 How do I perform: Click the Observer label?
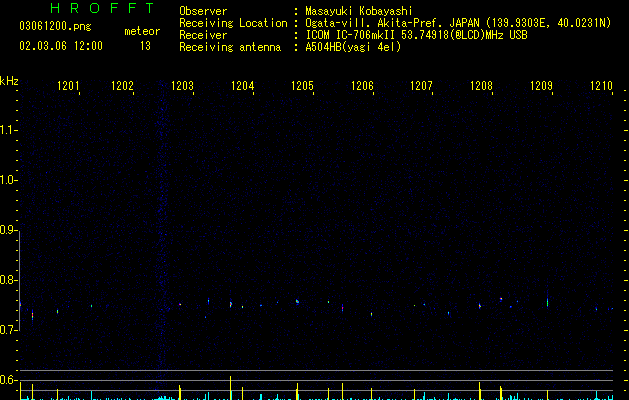tap(203, 11)
